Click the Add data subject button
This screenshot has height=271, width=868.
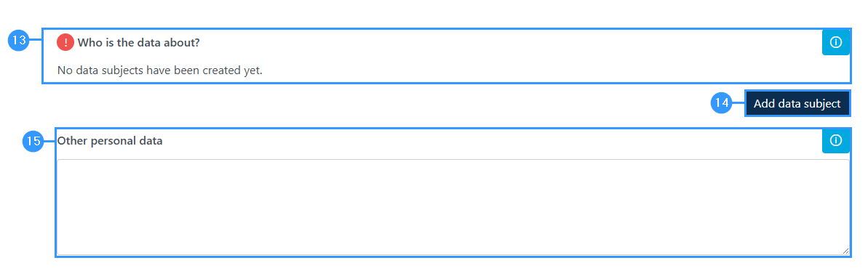coord(797,103)
